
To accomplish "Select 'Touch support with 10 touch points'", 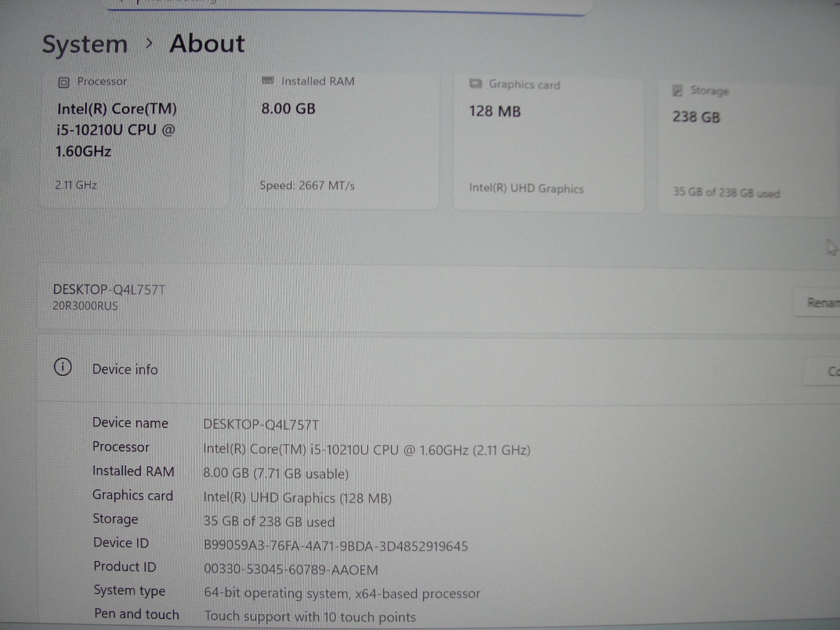I will click(x=310, y=616).
